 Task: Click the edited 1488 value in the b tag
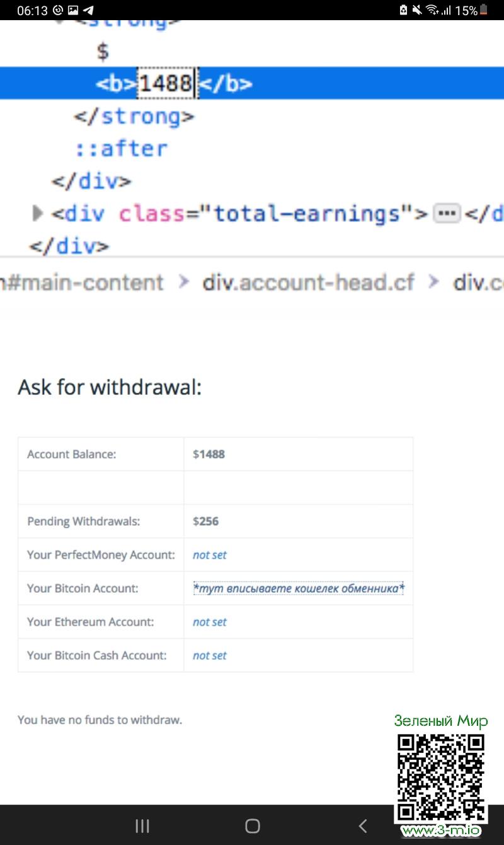(x=166, y=83)
